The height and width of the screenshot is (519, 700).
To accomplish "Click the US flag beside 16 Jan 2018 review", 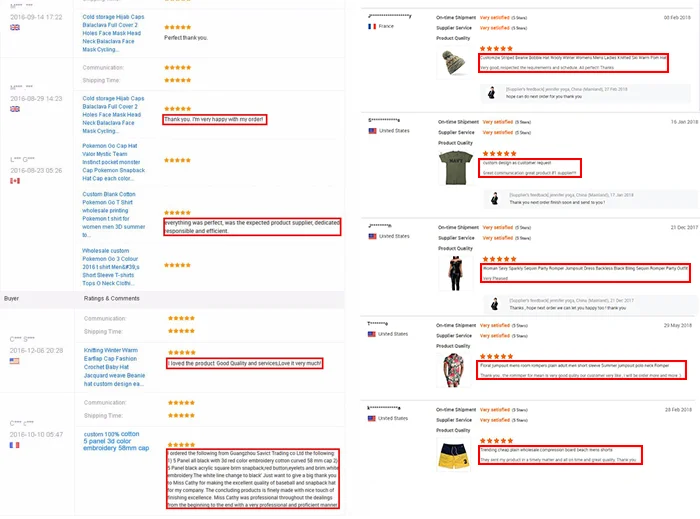I will (x=372, y=131).
